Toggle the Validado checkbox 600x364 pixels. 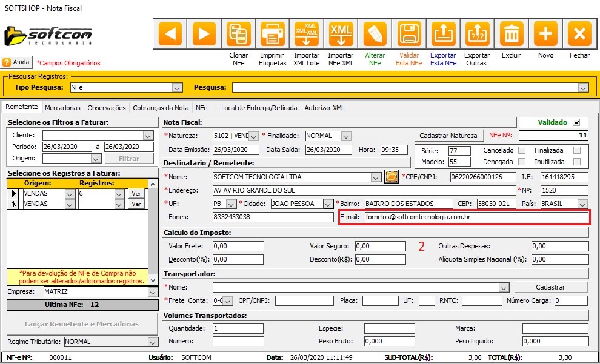click(576, 122)
